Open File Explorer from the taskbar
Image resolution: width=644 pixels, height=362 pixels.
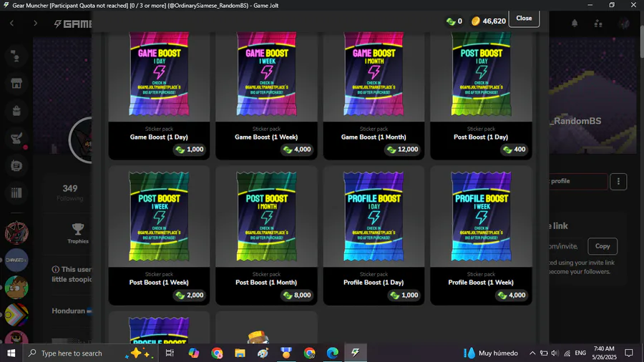240,353
